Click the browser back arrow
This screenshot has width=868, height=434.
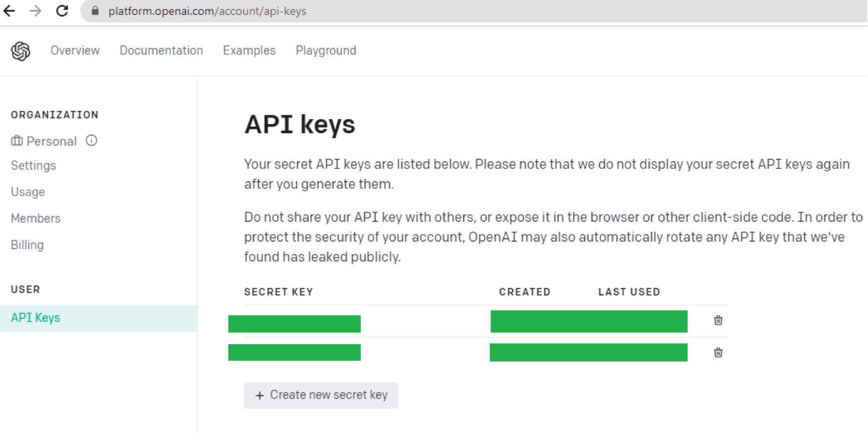[9, 11]
